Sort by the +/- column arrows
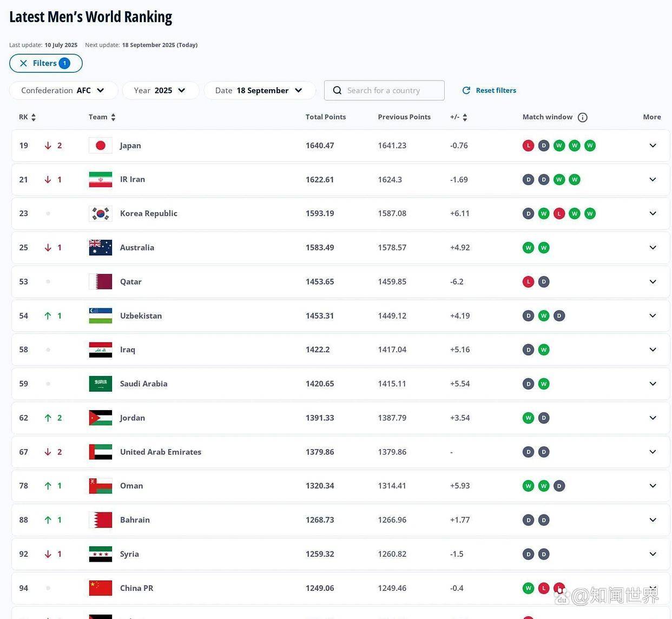This screenshot has width=672, height=619. pos(465,117)
